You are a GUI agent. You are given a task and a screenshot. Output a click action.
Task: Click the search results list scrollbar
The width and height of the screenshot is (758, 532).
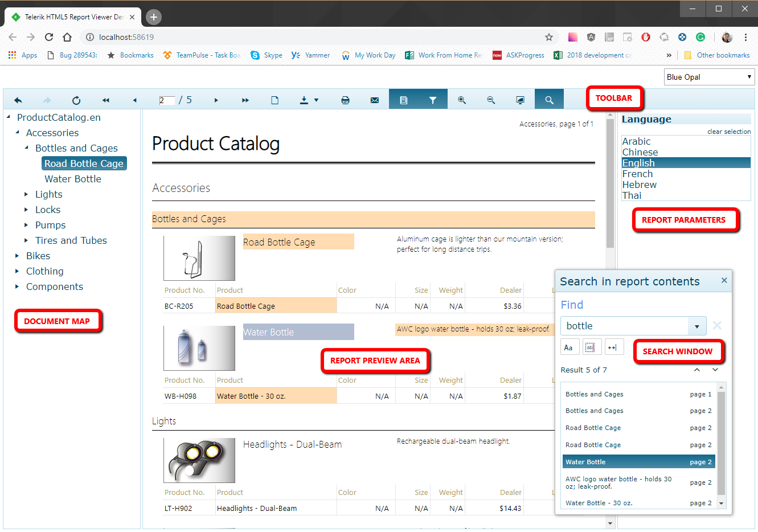[x=721, y=444]
